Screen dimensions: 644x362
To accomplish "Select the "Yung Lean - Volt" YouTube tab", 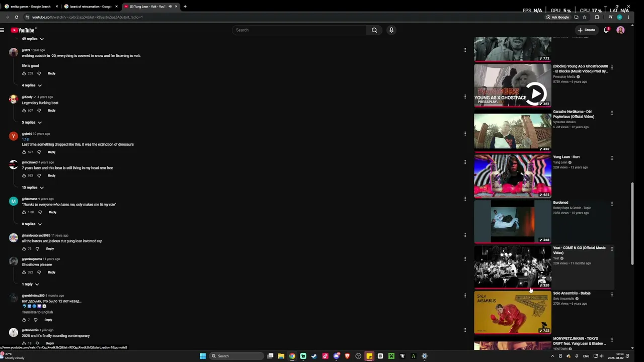I will [x=150, y=7].
